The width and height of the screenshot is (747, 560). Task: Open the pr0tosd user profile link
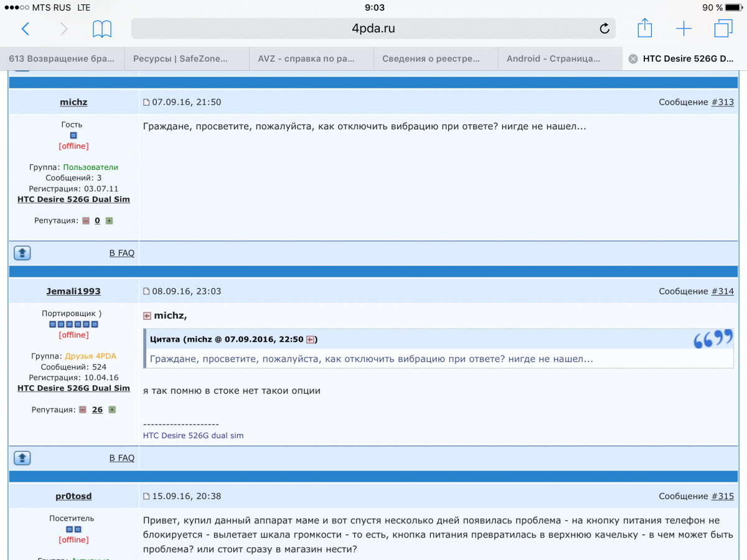click(73, 496)
